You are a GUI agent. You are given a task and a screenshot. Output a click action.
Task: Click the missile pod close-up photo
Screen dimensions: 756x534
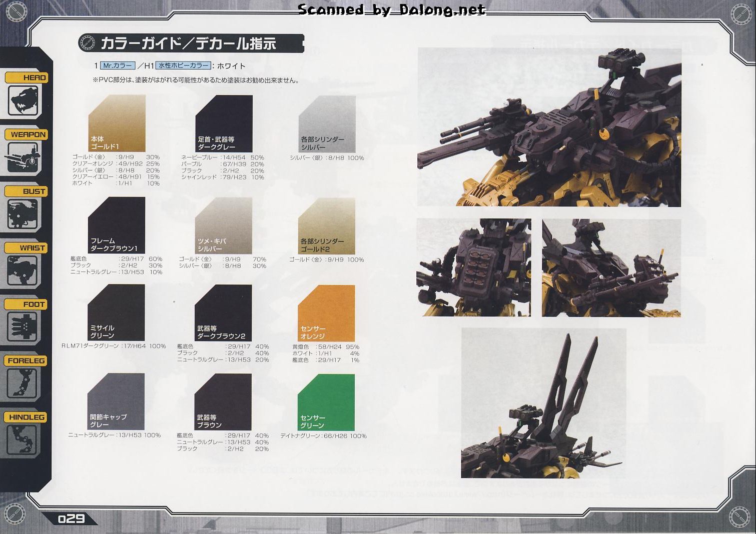click(x=473, y=267)
